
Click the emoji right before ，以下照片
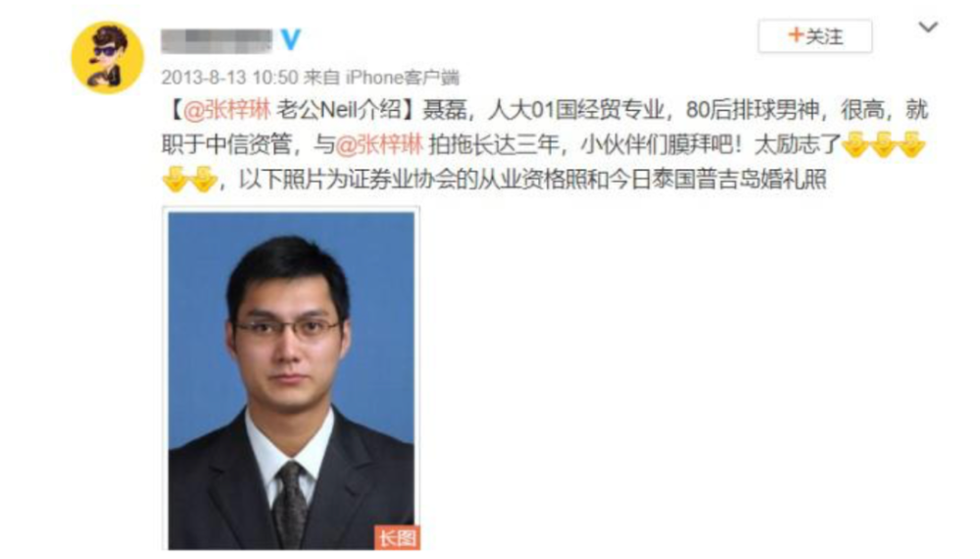coord(203,178)
